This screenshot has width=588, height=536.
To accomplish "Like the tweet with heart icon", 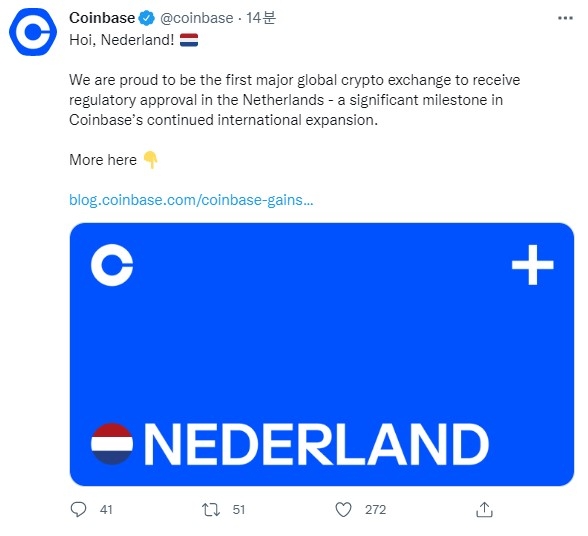I will click(343, 509).
